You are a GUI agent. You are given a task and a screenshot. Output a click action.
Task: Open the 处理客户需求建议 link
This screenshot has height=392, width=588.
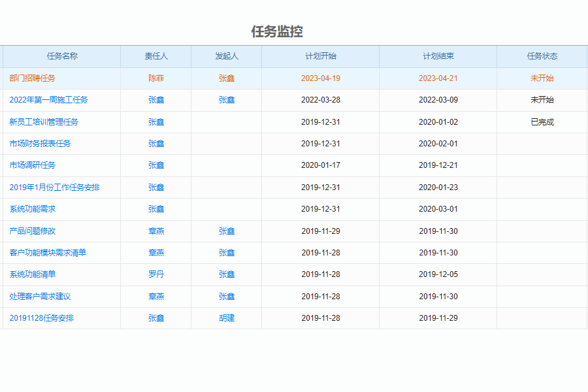[40, 297]
